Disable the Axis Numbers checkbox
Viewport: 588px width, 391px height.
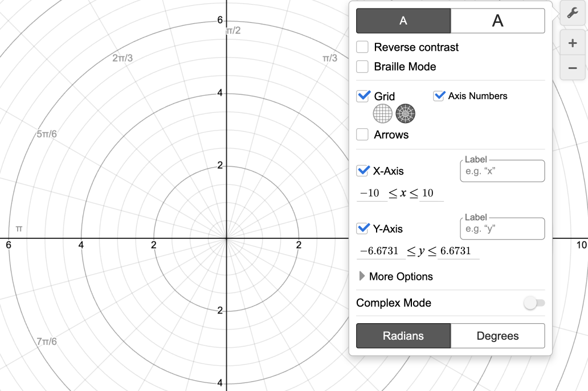[439, 96]
